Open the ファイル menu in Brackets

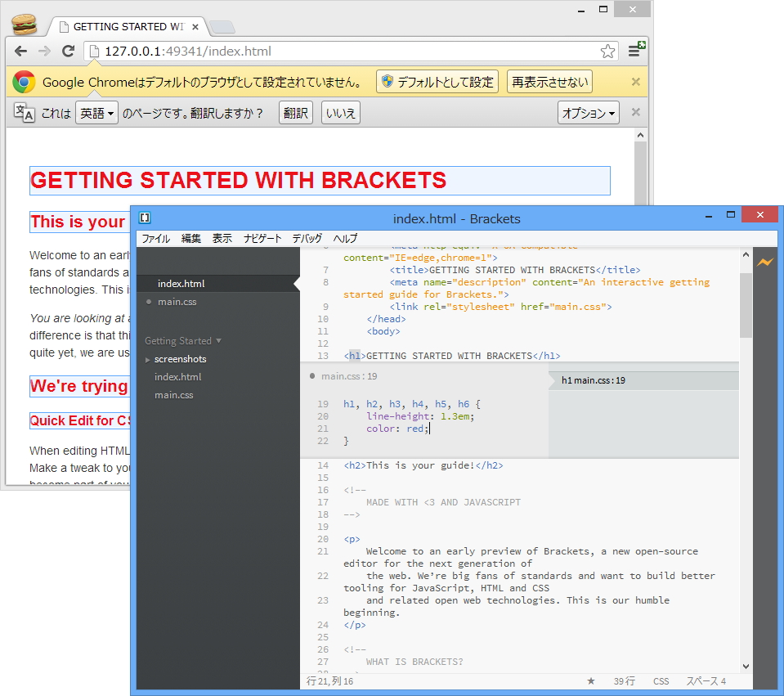point(155,239)
